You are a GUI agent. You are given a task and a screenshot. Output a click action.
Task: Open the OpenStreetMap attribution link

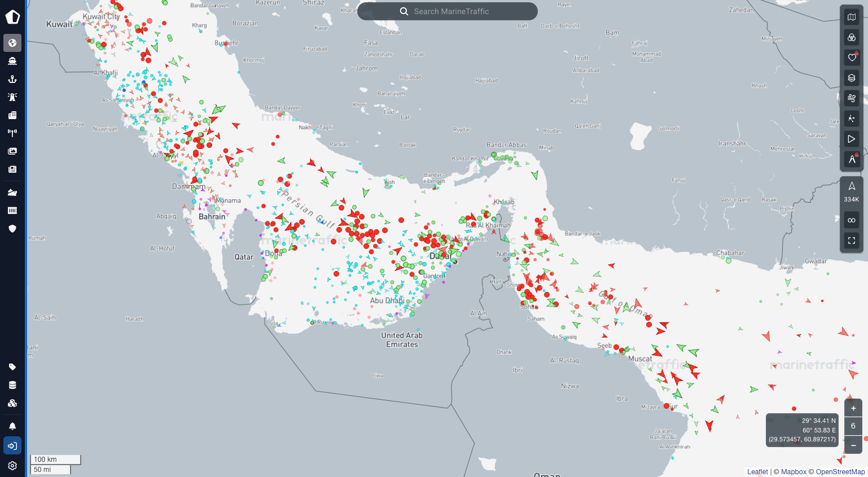coord(840,472)
